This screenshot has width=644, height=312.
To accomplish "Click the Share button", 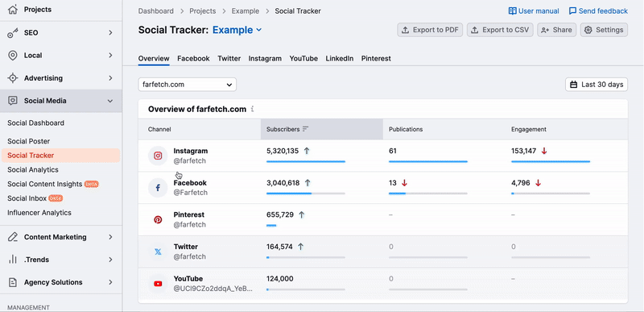I will pos(556,30).
